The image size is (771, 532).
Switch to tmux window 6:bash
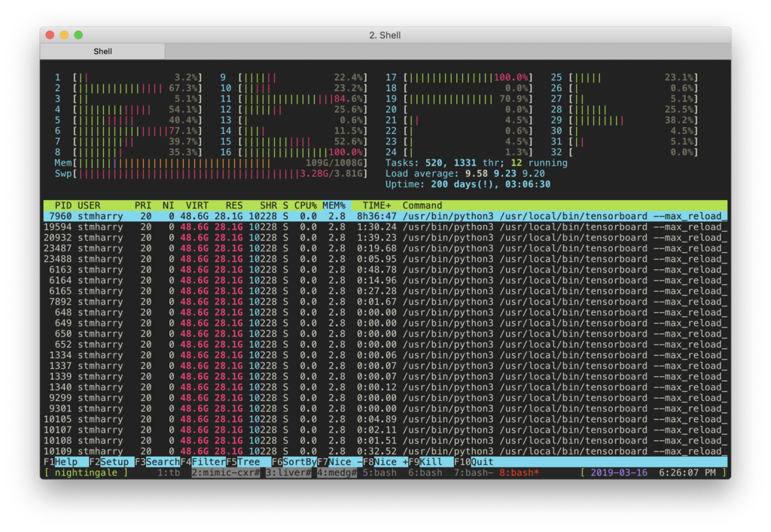(x=425, y=473)
